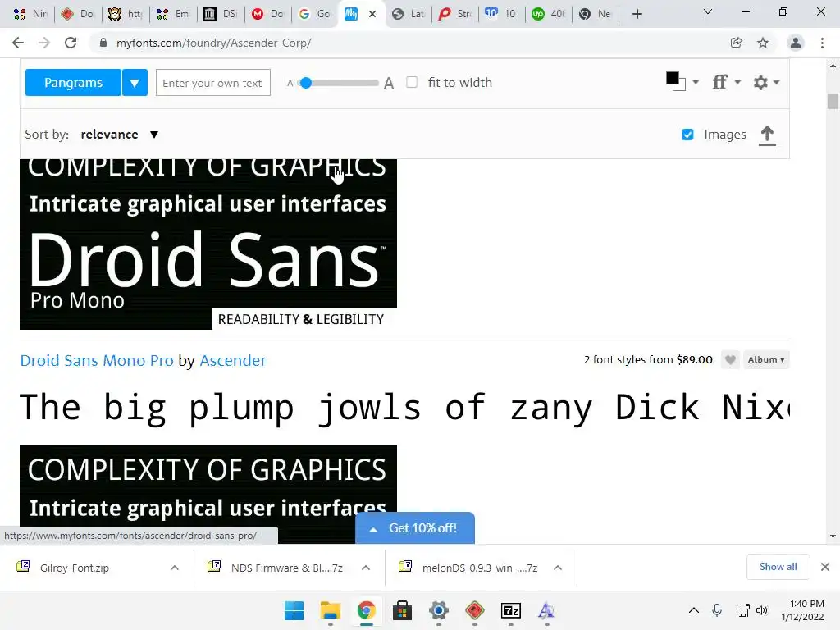Click the Enter your own text field
This screenshot has width=840, height=630.
pos(213,83)
